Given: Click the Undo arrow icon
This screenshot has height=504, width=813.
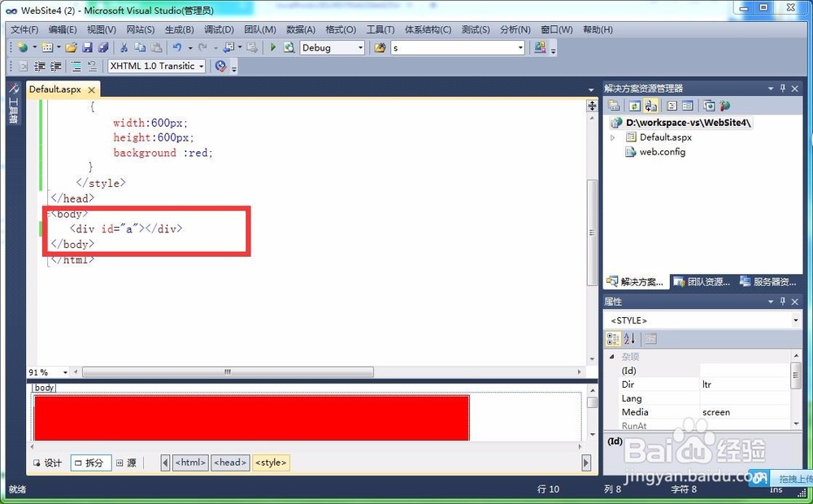Looking at the screenshot, I should 177,48.
